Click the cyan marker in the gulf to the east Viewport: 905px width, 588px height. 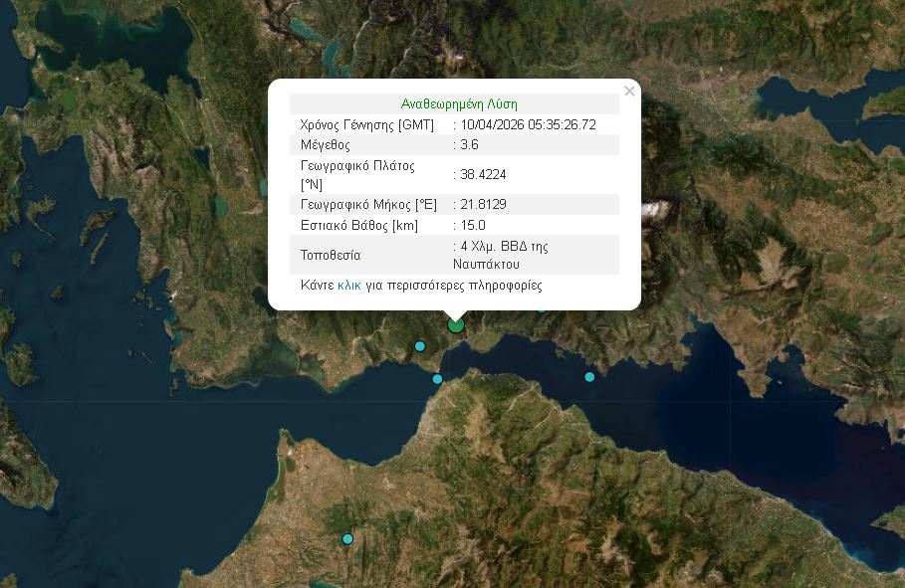(x=589, y=377)
